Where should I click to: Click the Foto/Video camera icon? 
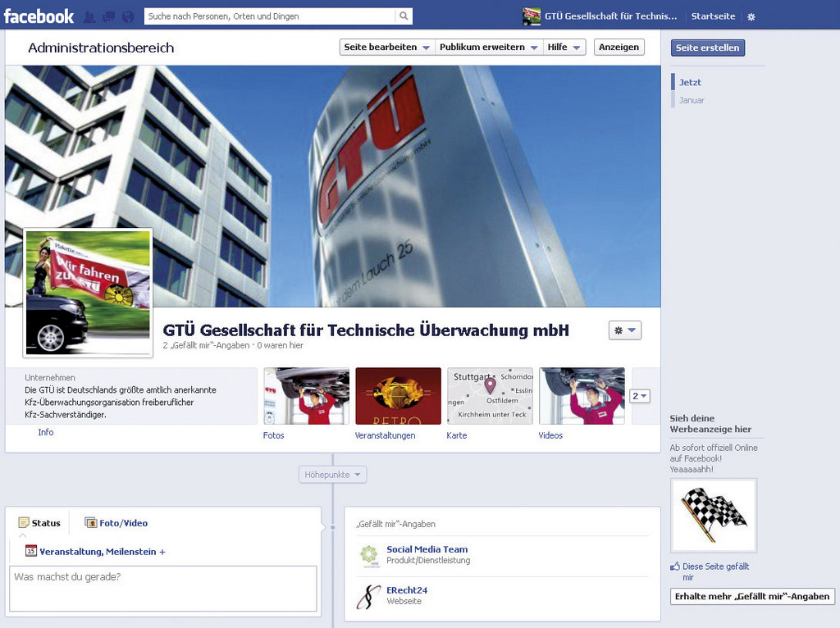(x=90, y=522)
